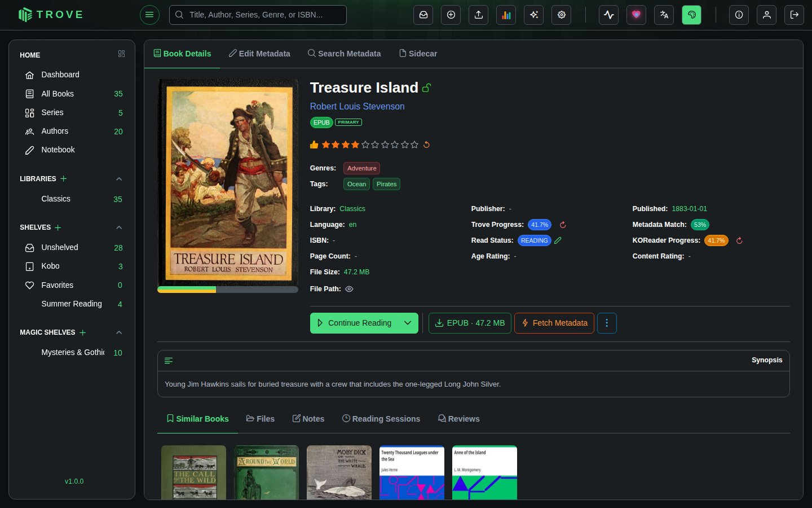Image resolution: width=812 pixels, height=508 pixels.
Task: Open author Robert Louis Stevenson link
Action: [357, 106]
